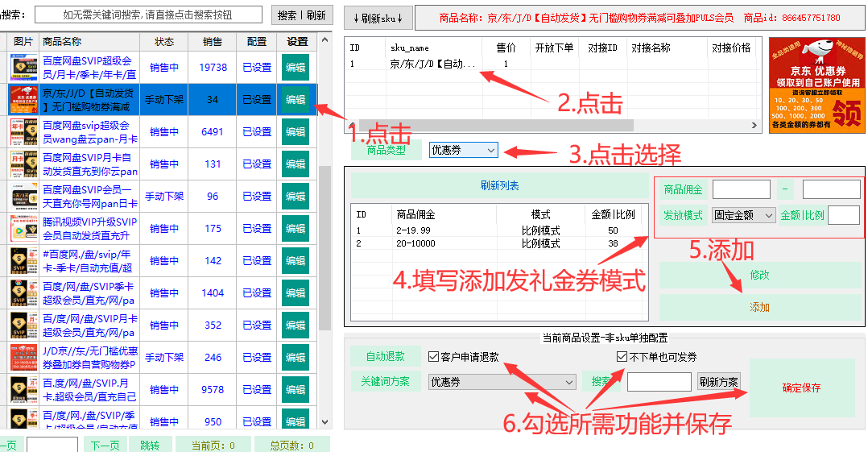Open thumbnail of 腾讯视频VIP升级SVIP row
The width and height of the screenshot is (868, 452).
click(24, 228)
